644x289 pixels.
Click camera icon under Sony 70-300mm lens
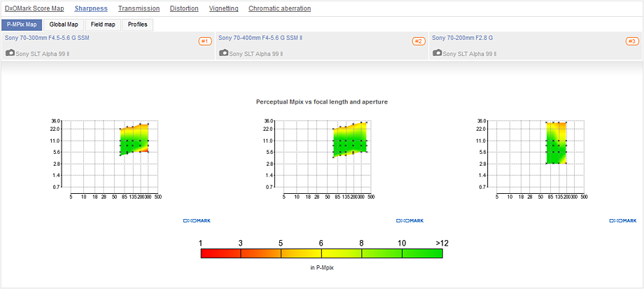pos(10,53)
